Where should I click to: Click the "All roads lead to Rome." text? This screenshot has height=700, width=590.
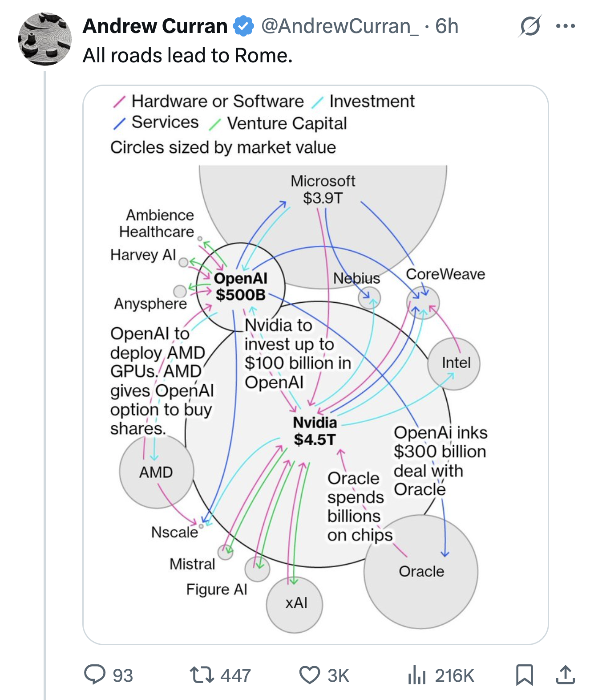(187, 56)
